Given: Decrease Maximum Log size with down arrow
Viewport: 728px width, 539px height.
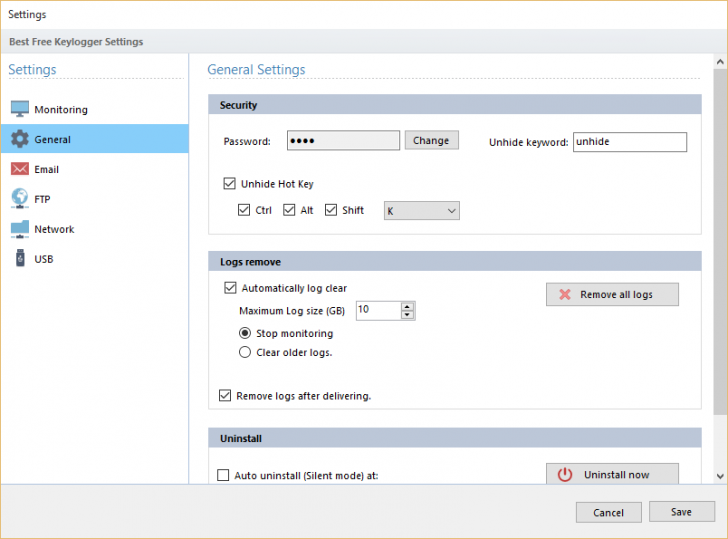Looking at the screenshot, I should coord(407,315).
